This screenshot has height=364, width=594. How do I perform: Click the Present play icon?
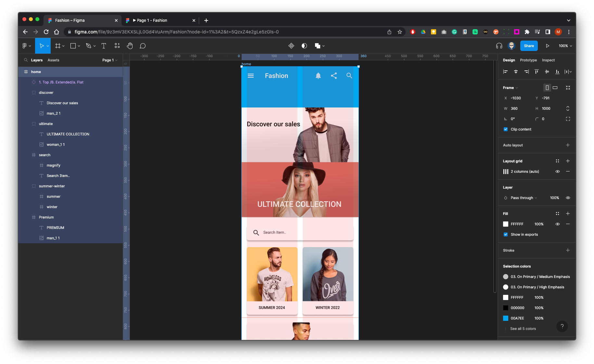coord(548,46)
